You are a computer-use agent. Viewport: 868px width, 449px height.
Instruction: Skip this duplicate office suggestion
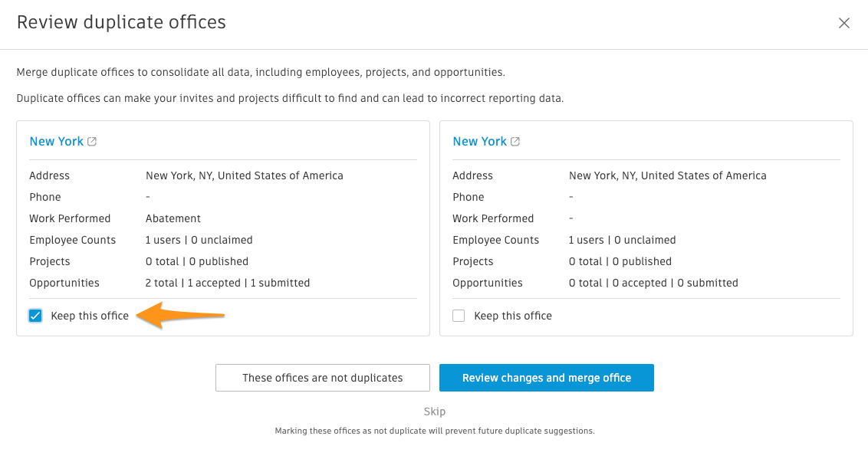point(435,411)
